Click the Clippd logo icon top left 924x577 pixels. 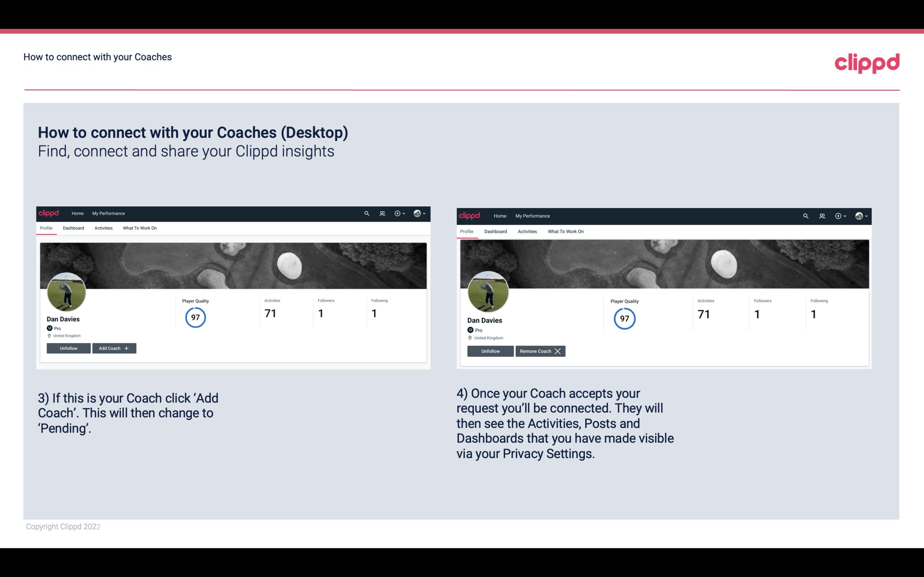tap(51, 213)
